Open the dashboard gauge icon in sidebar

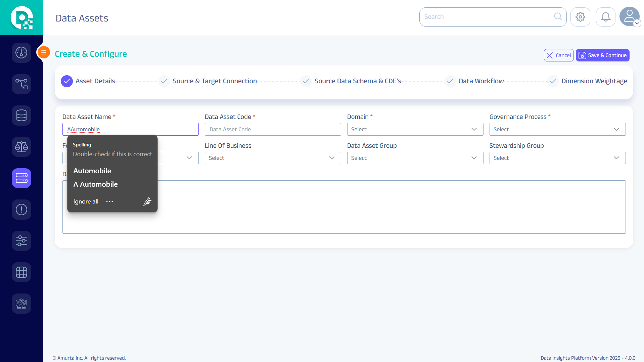click(x=21, y=53)
